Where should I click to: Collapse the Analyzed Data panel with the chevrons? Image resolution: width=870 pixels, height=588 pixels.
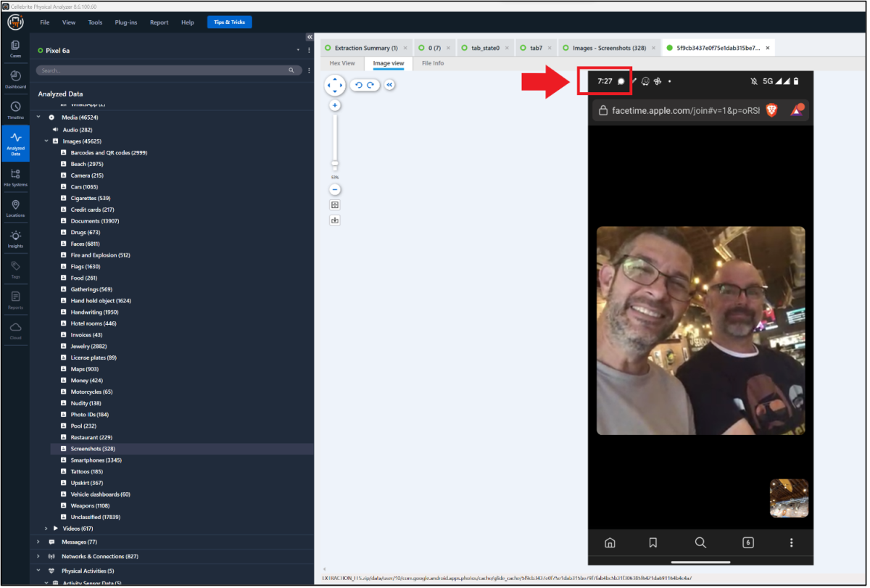[308, 37]
